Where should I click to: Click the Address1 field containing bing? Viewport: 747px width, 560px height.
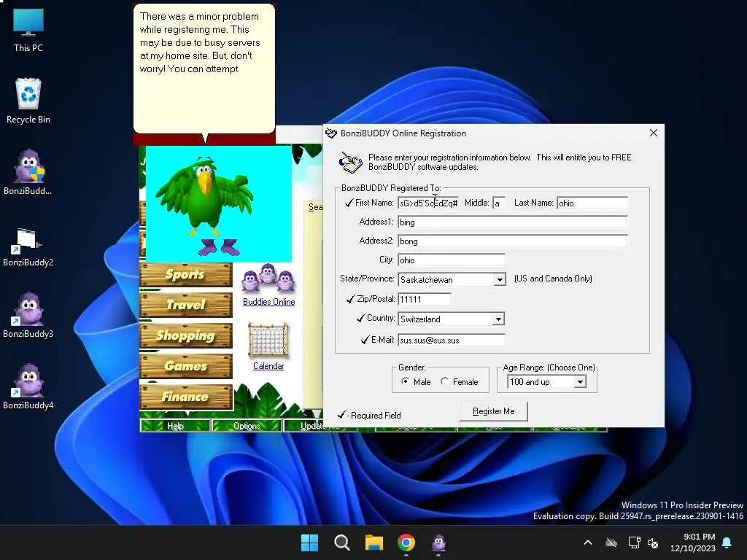pos(513,222)
